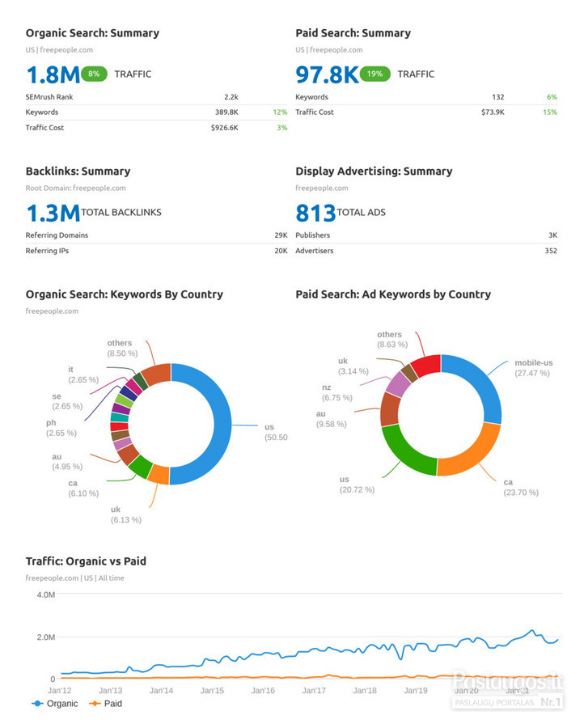This screenshot has width=584, height=728.
Task: Click the others (8.50 %) organic label
Action: (x=123, y=348)
